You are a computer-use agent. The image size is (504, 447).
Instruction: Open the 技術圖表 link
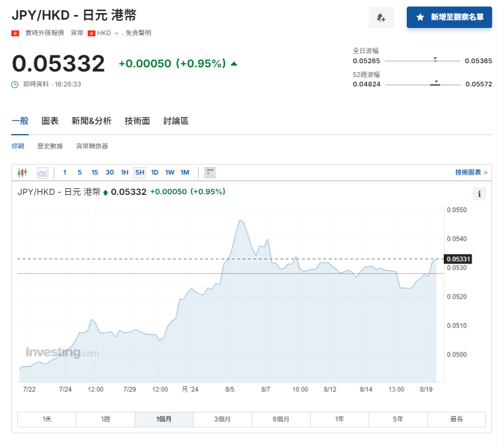point(471,172)
